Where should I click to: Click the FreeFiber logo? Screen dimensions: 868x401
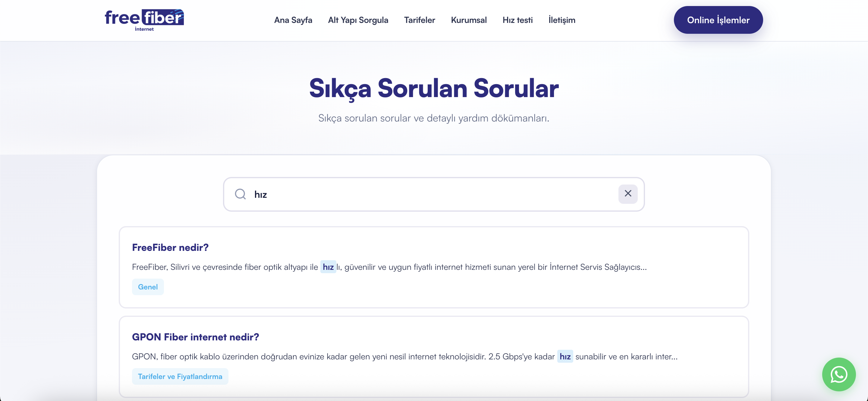pyautogui.click(x=144, y=20)
